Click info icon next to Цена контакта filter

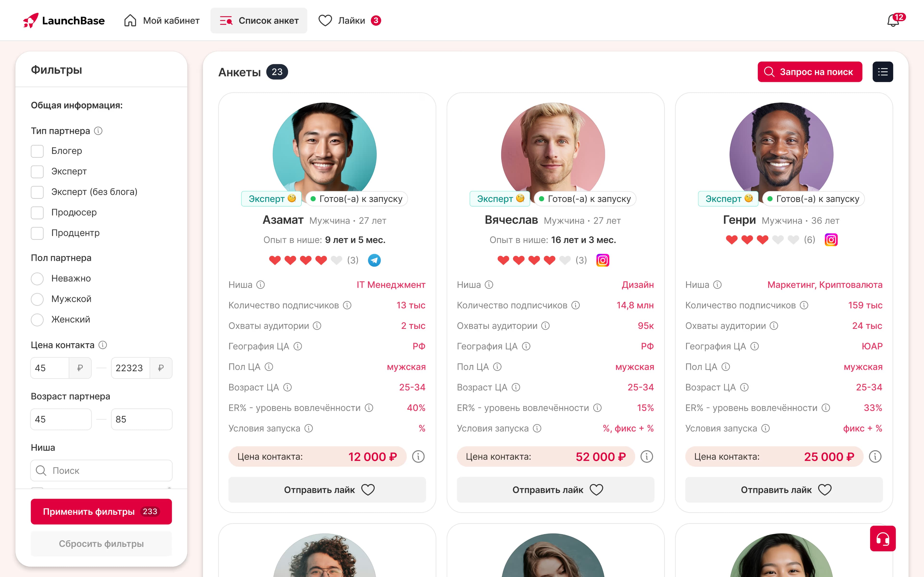point(103,345)
